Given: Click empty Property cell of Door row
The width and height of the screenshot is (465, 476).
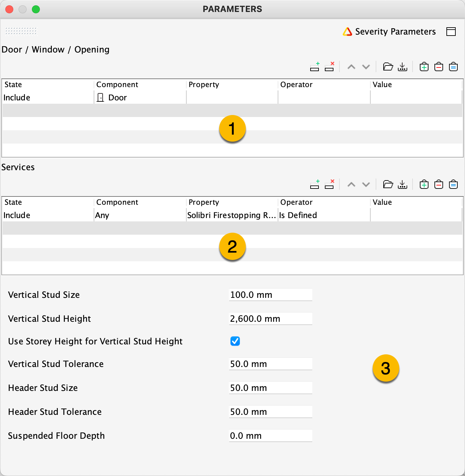Looking at the screenshot, I should 232,97.
